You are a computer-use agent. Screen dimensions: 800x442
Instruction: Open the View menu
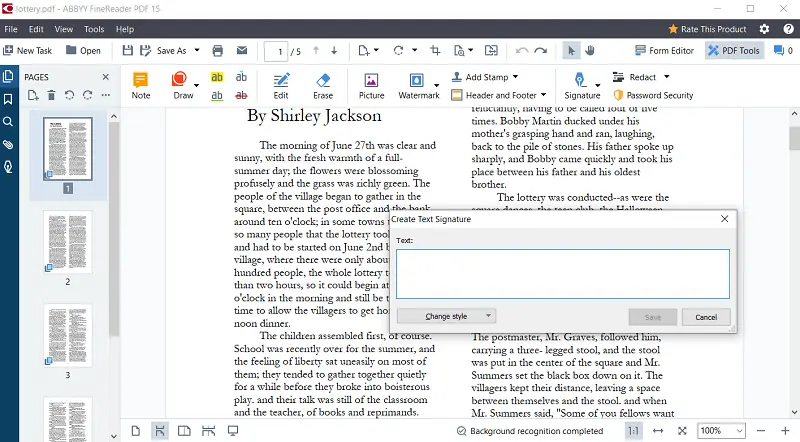point(64,29)
